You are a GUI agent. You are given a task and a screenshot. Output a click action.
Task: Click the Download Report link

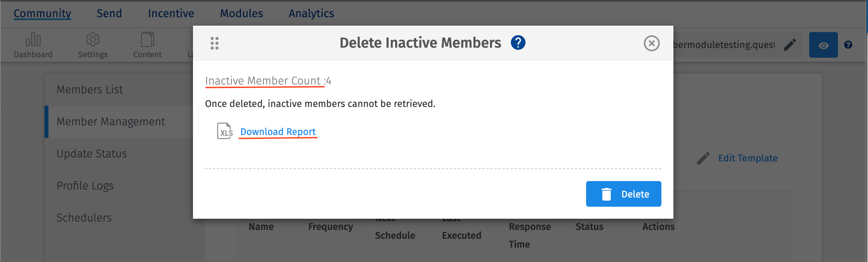pyautogui.click(x=278, y=132)
